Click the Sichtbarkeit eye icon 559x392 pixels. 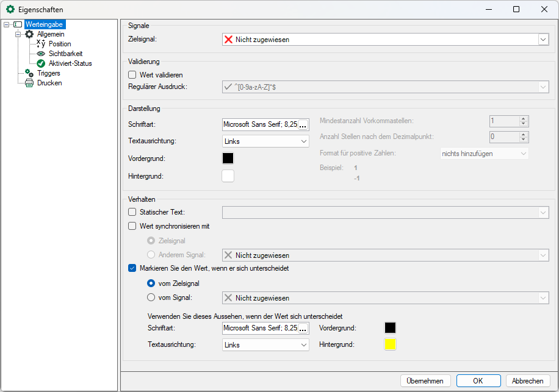pyautogui.click(x=41, y=54)
